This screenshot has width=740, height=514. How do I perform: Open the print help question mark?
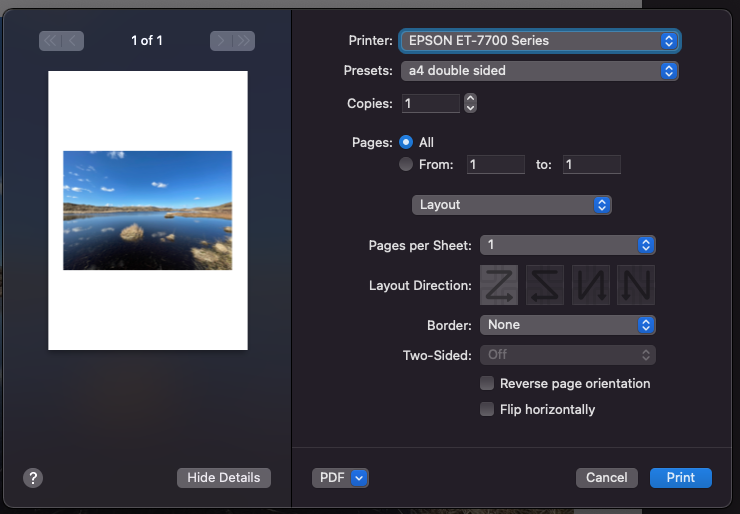coord(33,478)
